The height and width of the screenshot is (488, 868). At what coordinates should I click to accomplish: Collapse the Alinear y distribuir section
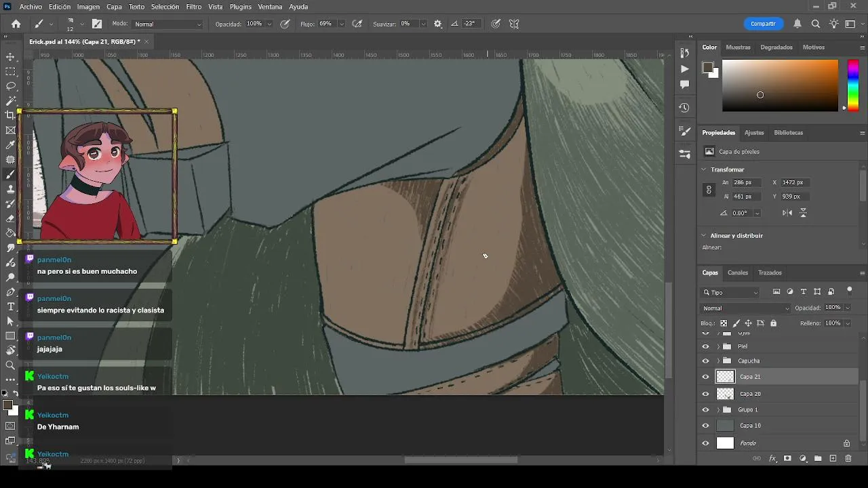click(x=705, y=235)
